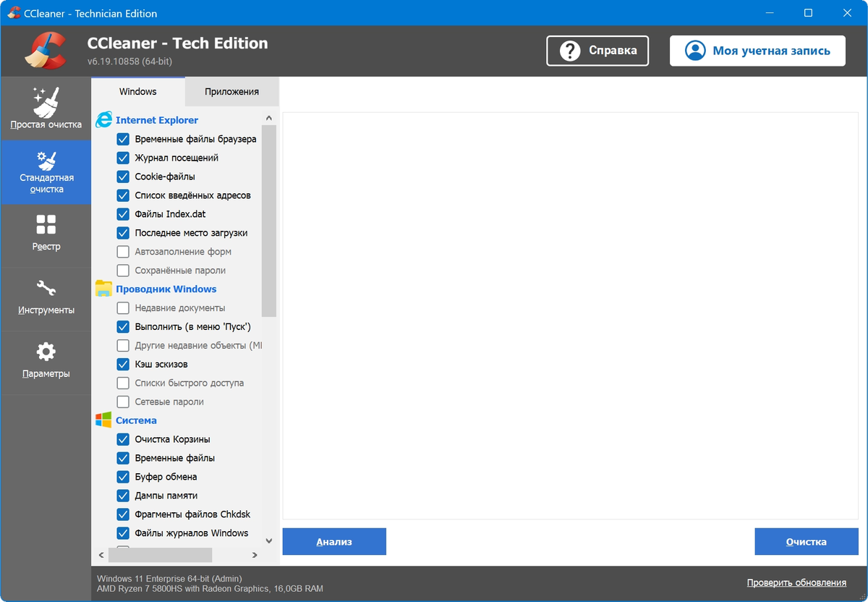
Task: Enable Сетевые пароли checkbox
Action: click(123, 402)
